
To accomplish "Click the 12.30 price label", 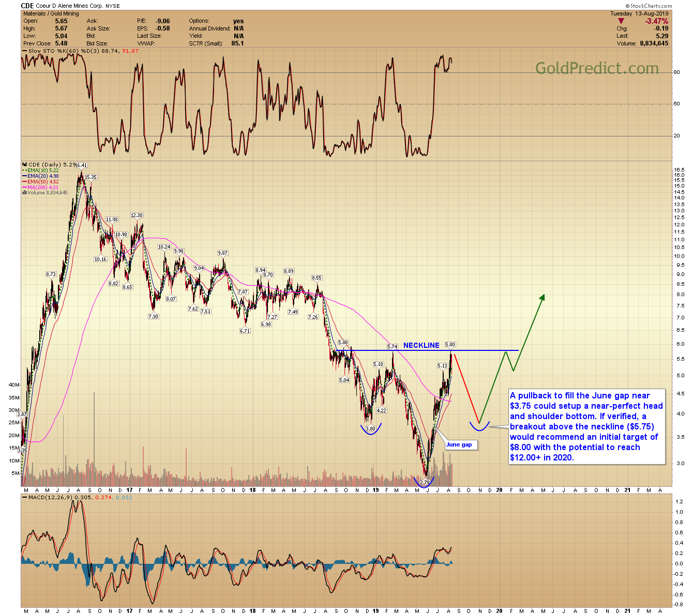I will (137, 215).
